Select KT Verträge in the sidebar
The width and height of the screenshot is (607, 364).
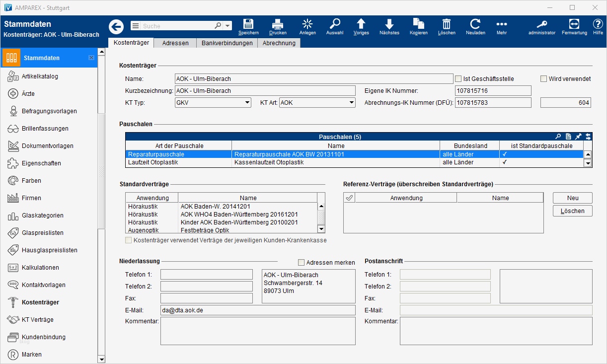pyautogui.click(x=37, y=320)
